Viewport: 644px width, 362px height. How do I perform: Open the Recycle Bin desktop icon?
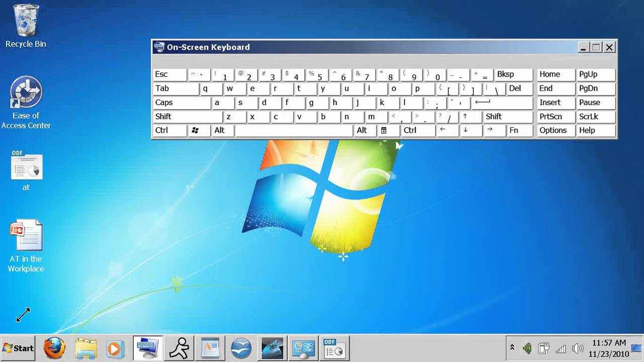click(26, 26)
